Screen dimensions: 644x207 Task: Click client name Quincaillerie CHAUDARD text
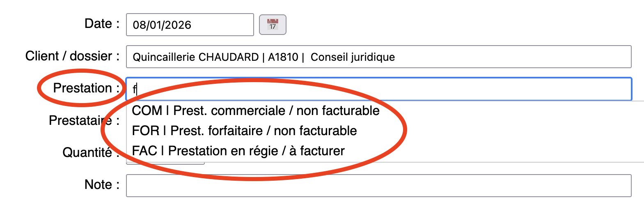pos(195,57)
